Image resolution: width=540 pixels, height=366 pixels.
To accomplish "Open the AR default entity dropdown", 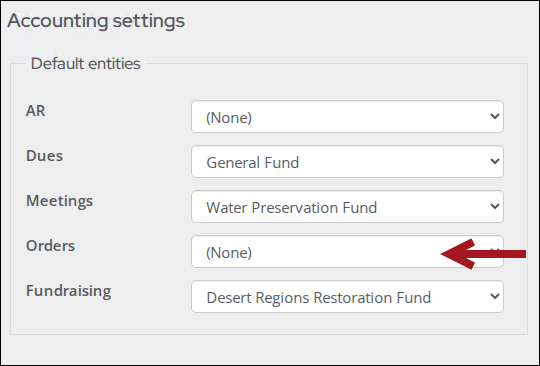I will point(347,117).
